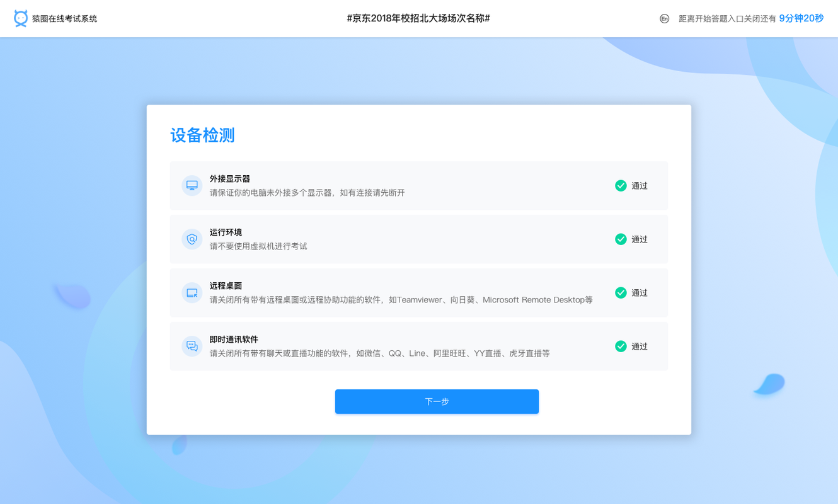The height and width of the screenshot is (504, 838).
Task: Click the 远程桌面 desktop icon
Action: tap(192, 292)
